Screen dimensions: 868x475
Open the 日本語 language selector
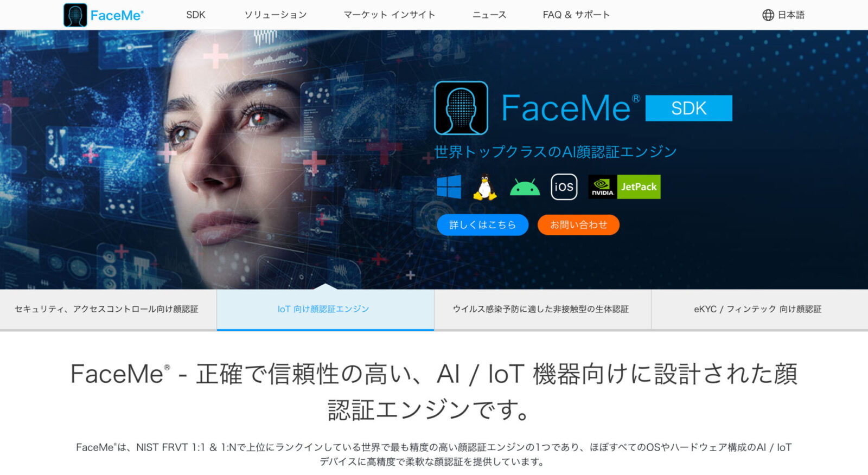click(x=783, y=15)
